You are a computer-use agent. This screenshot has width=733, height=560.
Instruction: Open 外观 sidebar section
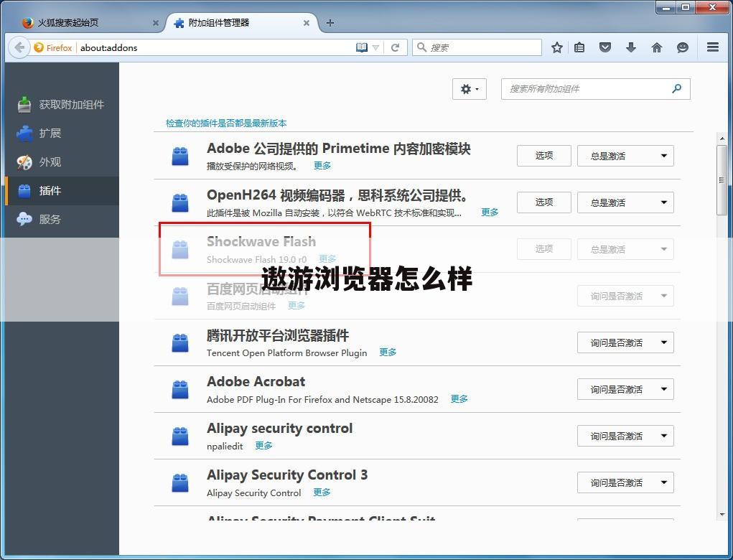tap(62, 162)
